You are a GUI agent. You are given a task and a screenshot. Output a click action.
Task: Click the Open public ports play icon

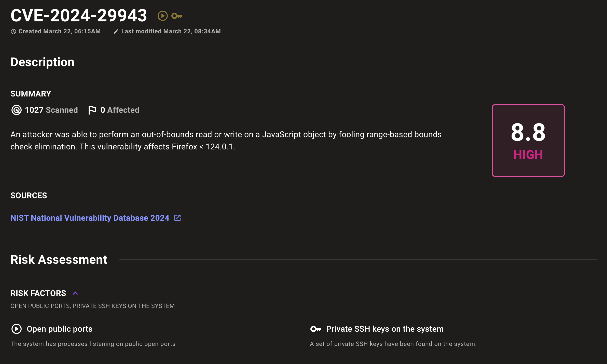[x=17, y=329]
